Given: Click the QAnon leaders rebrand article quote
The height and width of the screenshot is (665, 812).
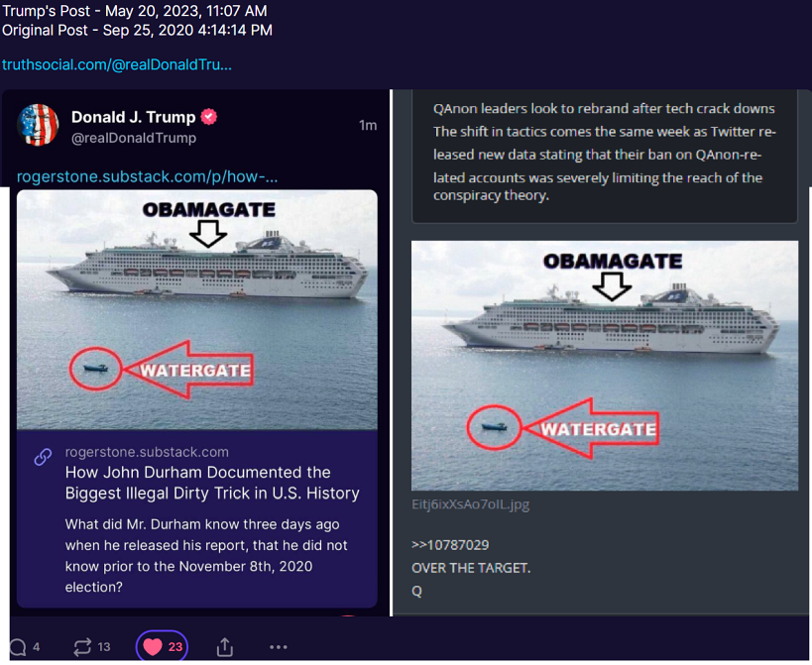Looking at the screenshot, I should 605,152.
